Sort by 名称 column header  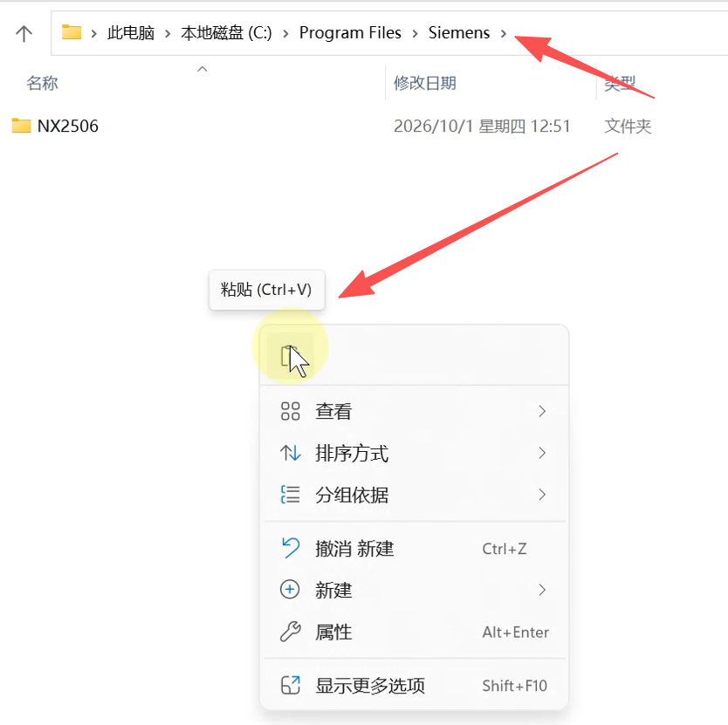click(42, 83)
